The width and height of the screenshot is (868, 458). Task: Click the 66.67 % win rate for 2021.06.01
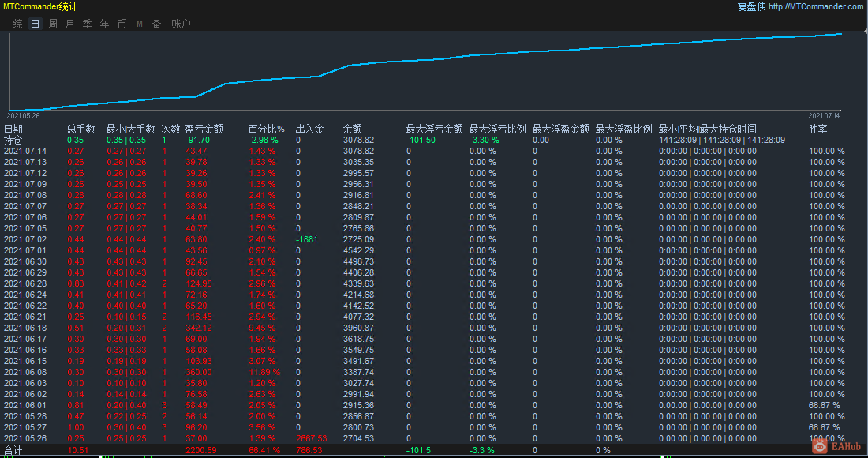[x=825, y=406]
